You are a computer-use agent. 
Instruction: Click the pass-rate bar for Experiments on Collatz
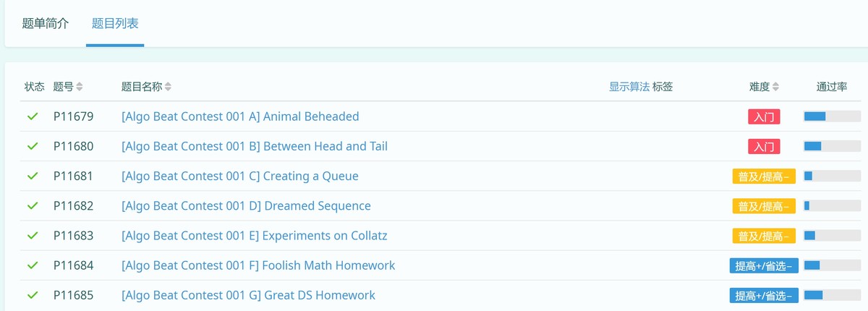pyautogui.click(x=832, y=236)
